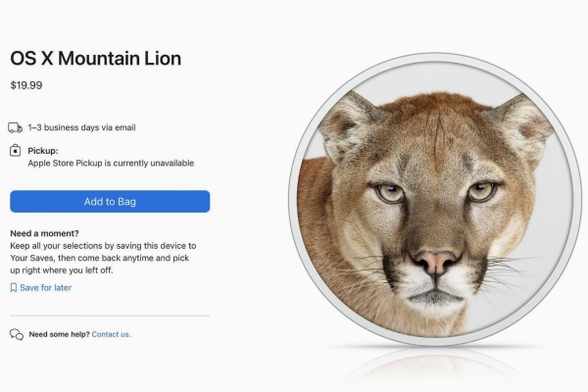Viewport: 588px width, 392px height.
Task: Click the $19.99 price
Action: tap(26, 85)
